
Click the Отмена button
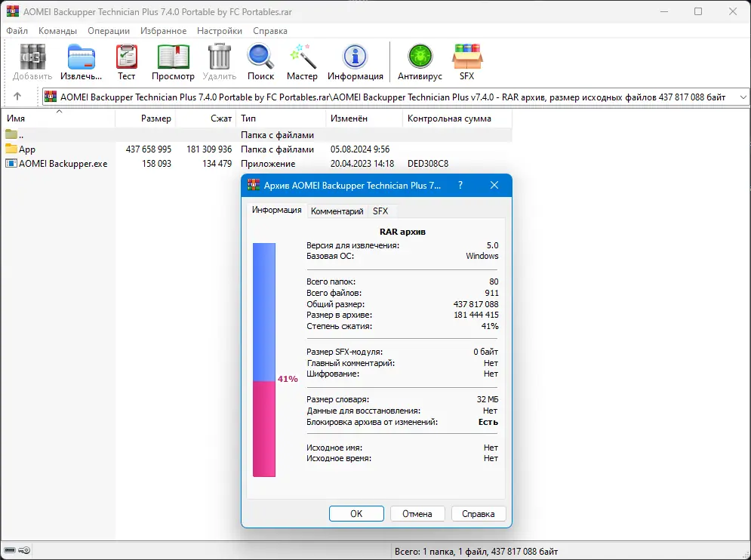tap(417, 513)
